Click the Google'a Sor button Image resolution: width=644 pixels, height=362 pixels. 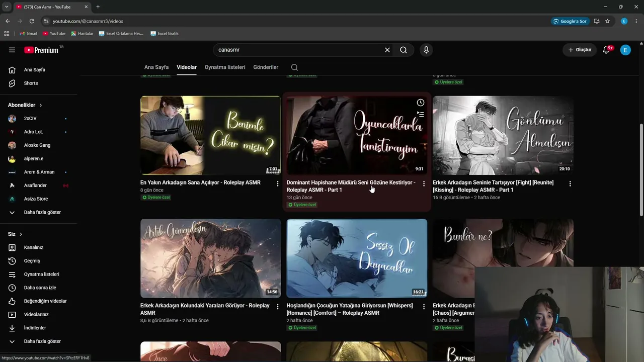point(570,21)
